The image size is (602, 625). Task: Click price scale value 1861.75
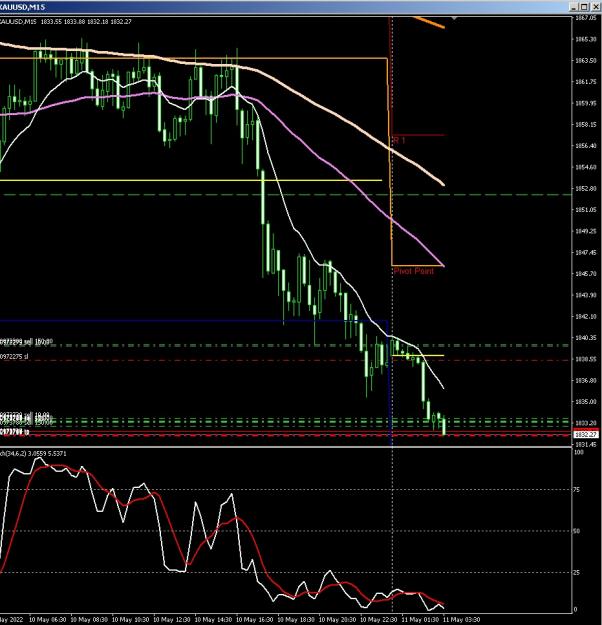click(x=585, y=82)
